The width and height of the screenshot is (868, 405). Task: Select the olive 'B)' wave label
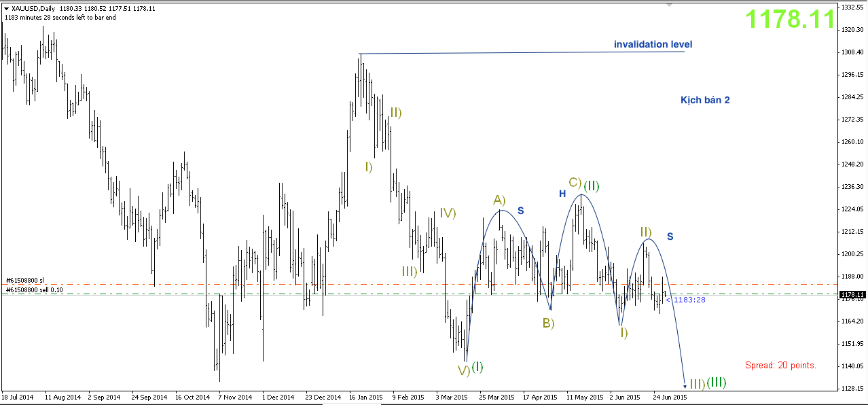pos(548,323)
